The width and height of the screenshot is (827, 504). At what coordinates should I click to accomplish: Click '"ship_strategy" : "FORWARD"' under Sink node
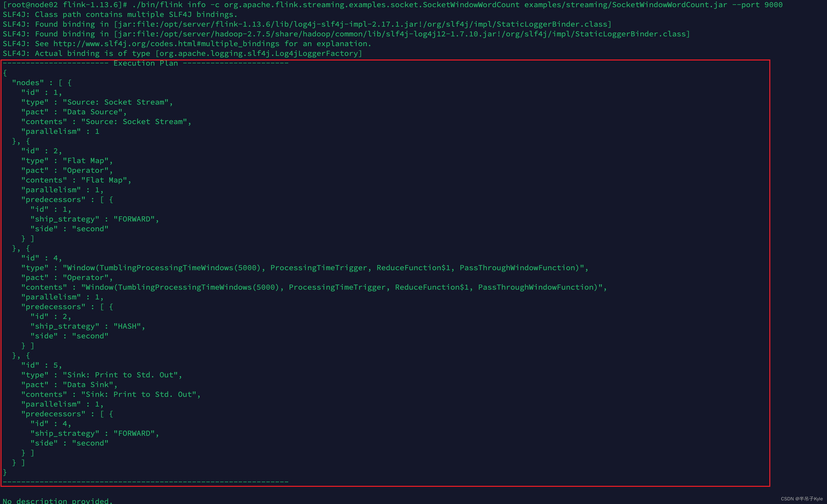tap(95, 433)
